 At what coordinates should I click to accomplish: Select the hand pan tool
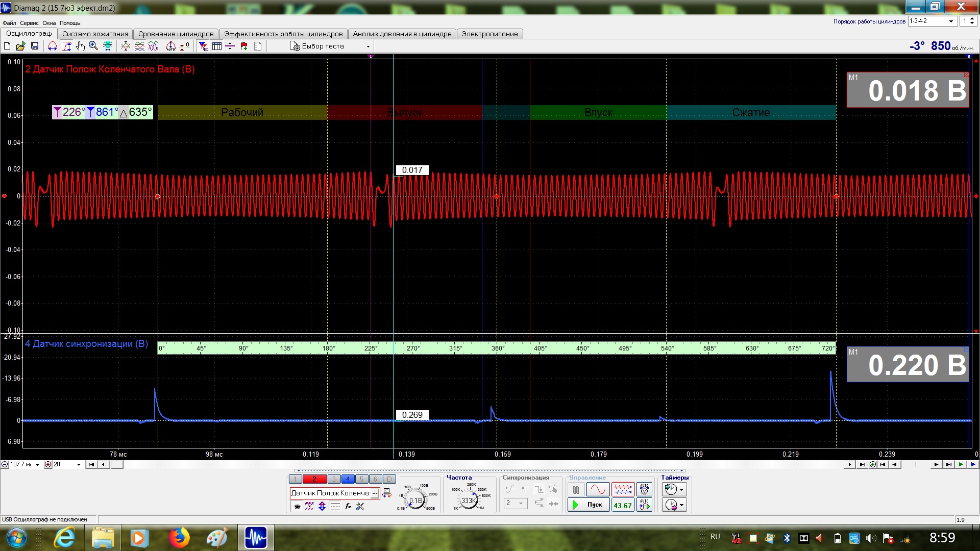[x=80, y=46]
